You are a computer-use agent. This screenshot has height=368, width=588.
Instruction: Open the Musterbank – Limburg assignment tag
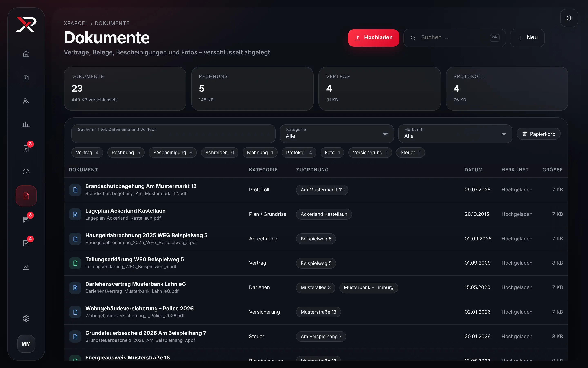[368, 288]
